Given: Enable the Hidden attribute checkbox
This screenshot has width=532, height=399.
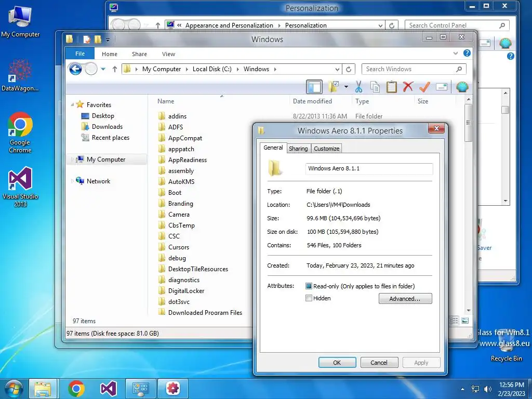Looking at the screenshot, I should tap(309, 298).
